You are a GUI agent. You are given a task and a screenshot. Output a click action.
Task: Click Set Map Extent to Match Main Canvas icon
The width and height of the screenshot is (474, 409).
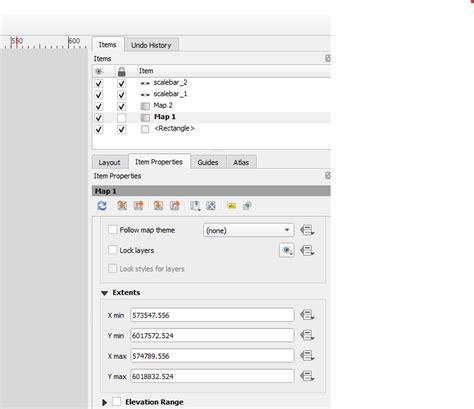[x=122, y=206]
